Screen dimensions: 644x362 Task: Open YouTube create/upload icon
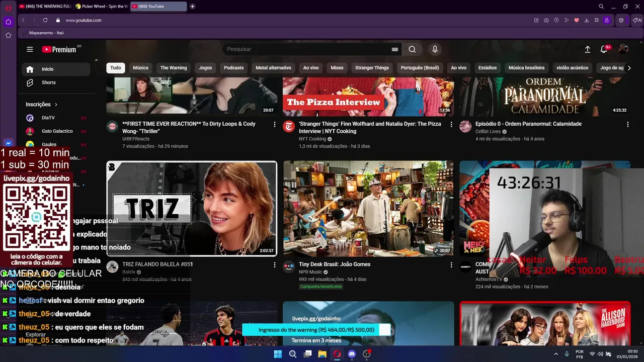tap(587, 49)
